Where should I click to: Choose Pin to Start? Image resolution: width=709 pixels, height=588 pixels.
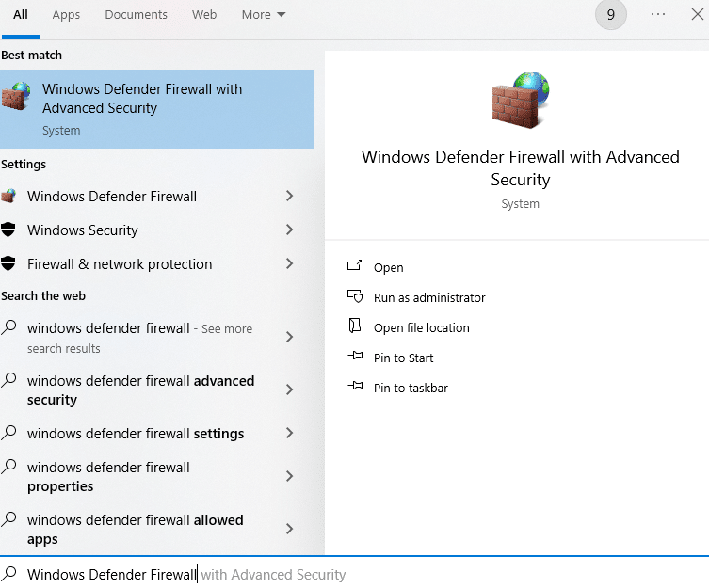pyautogui.click(x=403, y=358)
